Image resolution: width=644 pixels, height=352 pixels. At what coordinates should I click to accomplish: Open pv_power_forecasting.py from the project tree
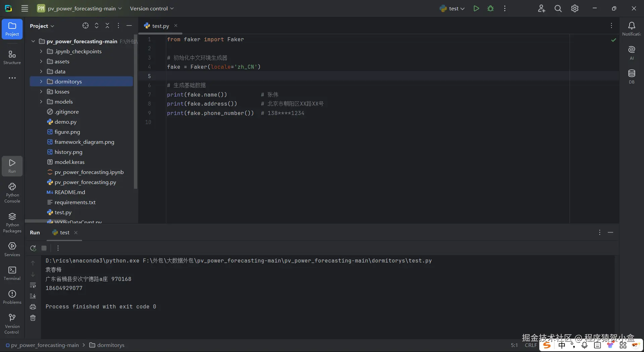(x=85, y=182)
